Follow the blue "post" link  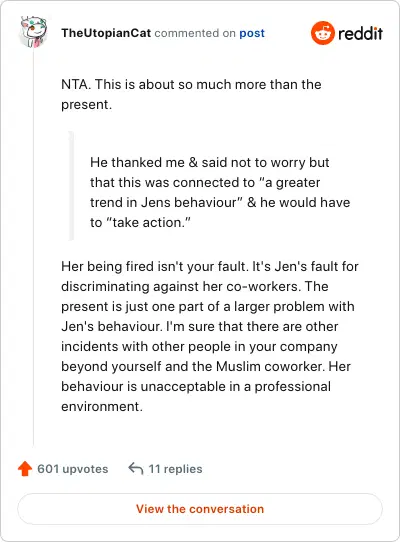click(x=252, y=34)
